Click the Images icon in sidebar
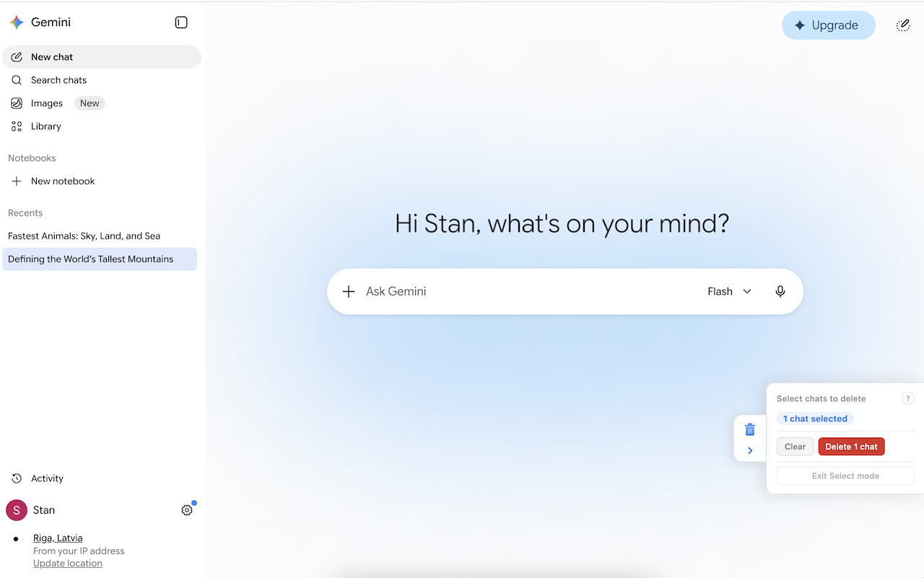 17,103
